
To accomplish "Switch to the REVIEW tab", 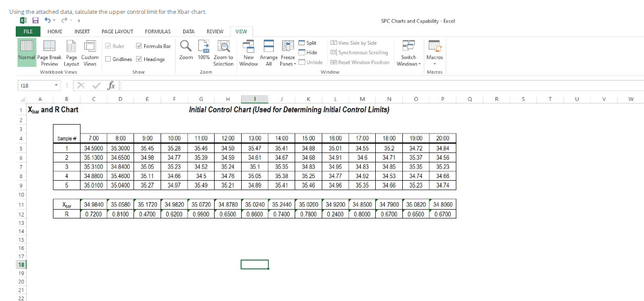I will [x=215, y=31].
